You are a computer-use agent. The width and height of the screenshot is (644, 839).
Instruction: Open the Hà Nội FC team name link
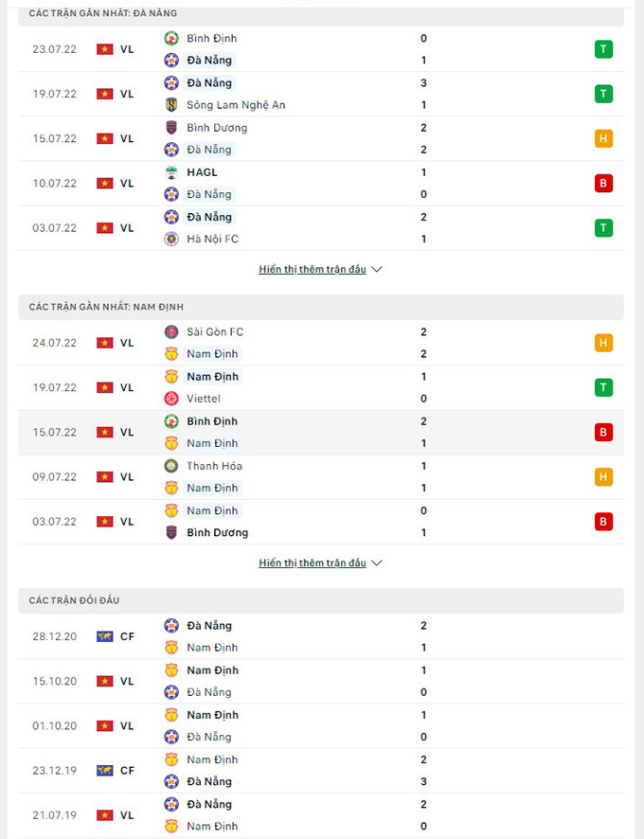pos(212,239)
